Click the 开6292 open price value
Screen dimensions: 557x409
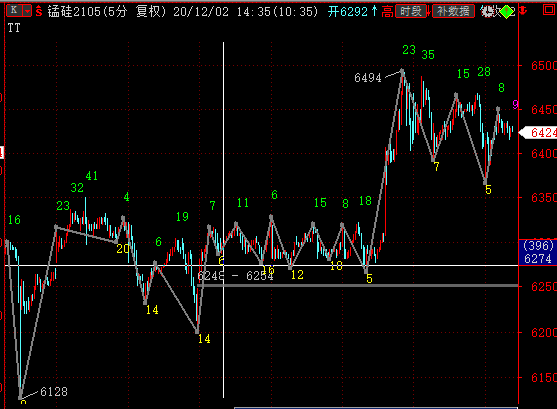point(348,11)
